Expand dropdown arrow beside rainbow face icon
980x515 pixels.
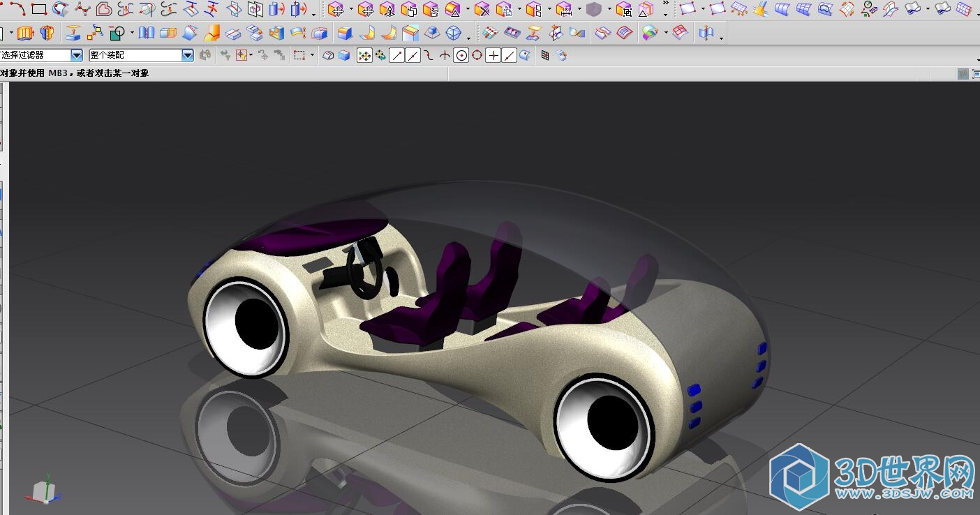click(666, 32)
